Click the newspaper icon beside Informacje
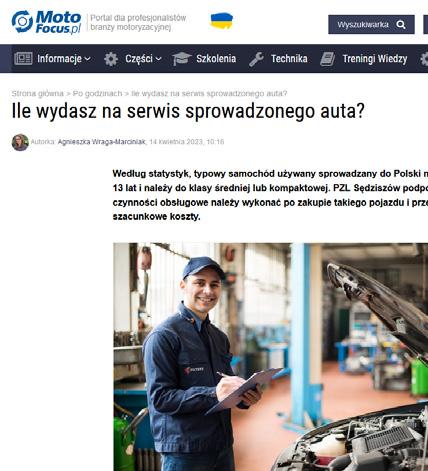This screenshot has height=471, width=428. coord(23,59)
